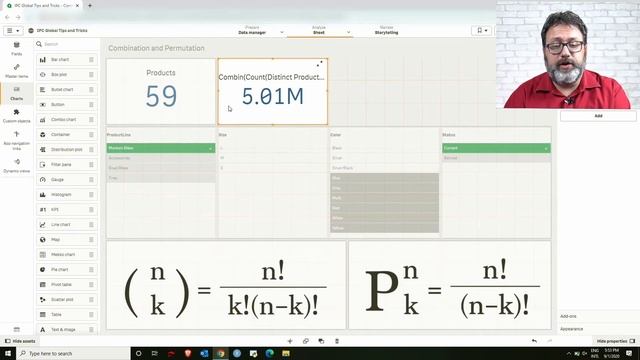Click the cut icon in bottom toolbar
This screenshot has width=640, height=360.
click(x=290, y=341)
